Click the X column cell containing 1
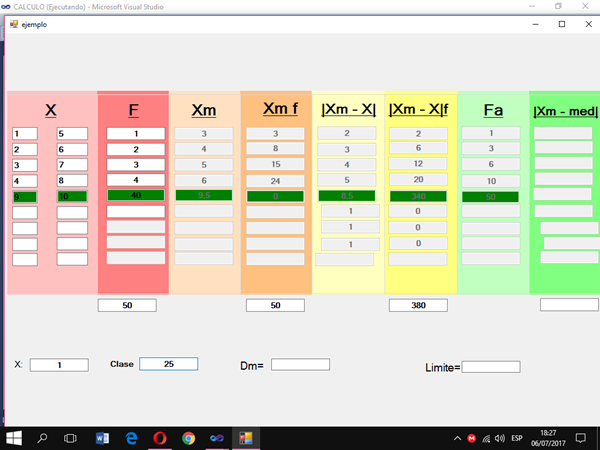This screenshot has height=450, width=600. (25, 134)
